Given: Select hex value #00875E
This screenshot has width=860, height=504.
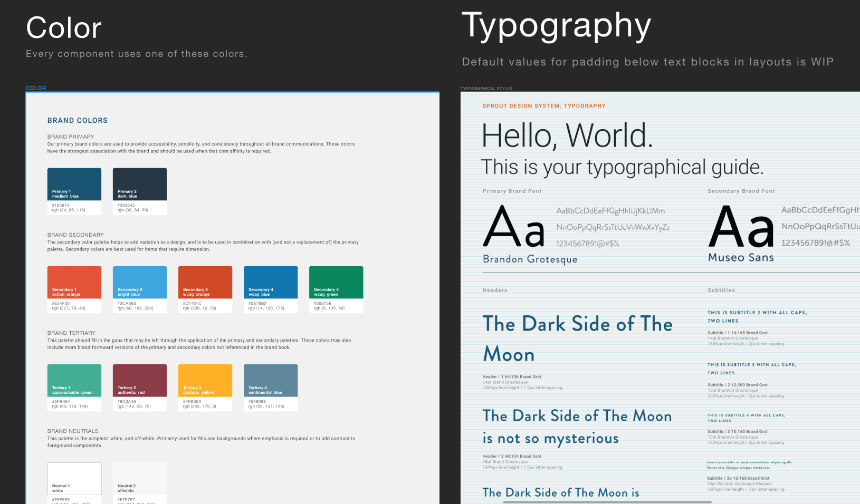Looking at the screenshot, I should (x=322, y=304).
